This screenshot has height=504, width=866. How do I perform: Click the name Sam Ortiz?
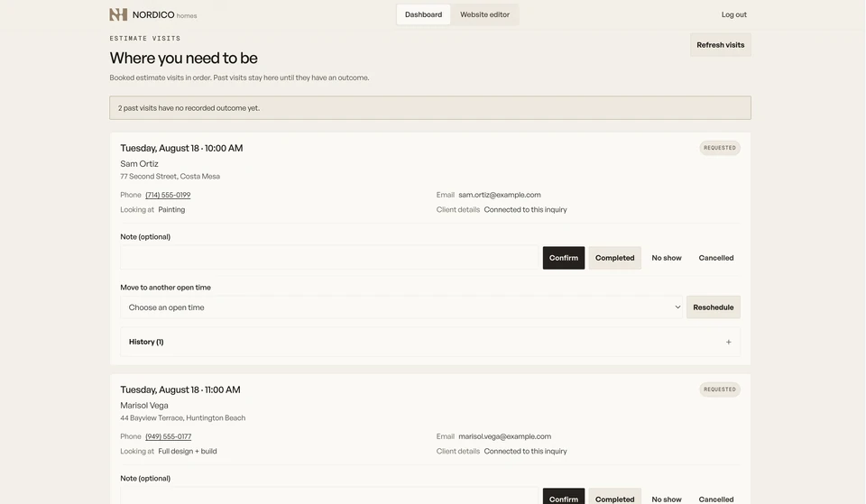click(139, 163)
